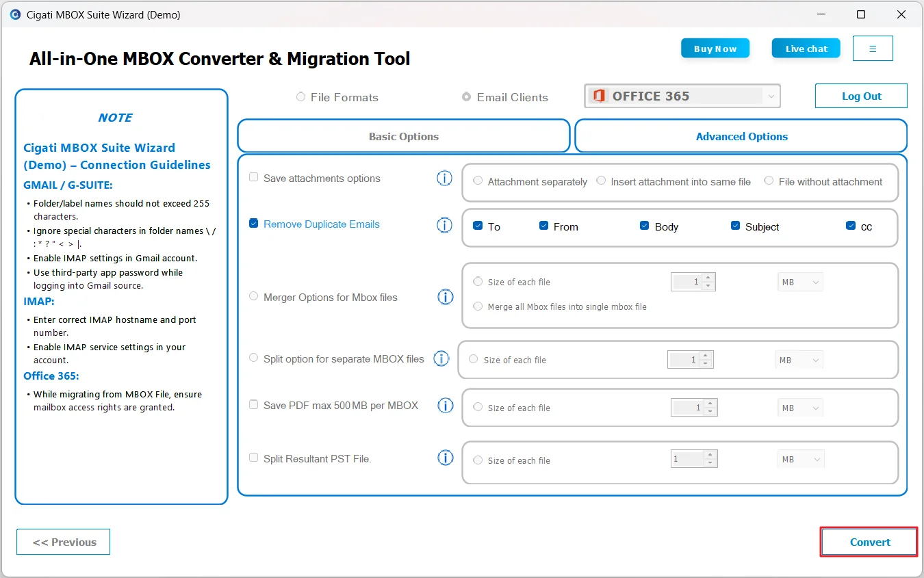Toggle the Body duplicate filter checkbox
Image resolution: width=924 pixels, height=578 pixels.
pos(644,226)
